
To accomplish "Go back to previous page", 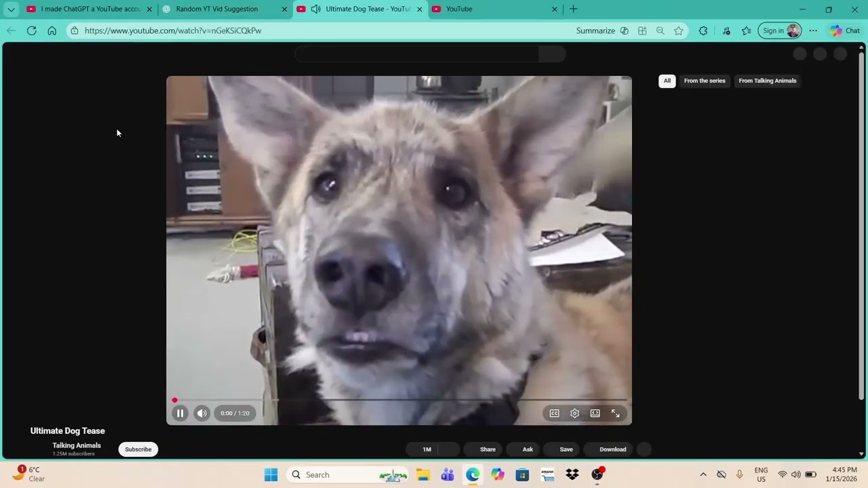I will (x=11, y=30).
